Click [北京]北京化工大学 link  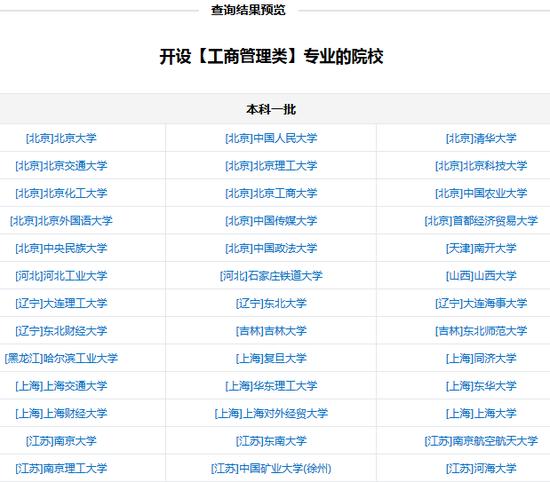[61, 193]
